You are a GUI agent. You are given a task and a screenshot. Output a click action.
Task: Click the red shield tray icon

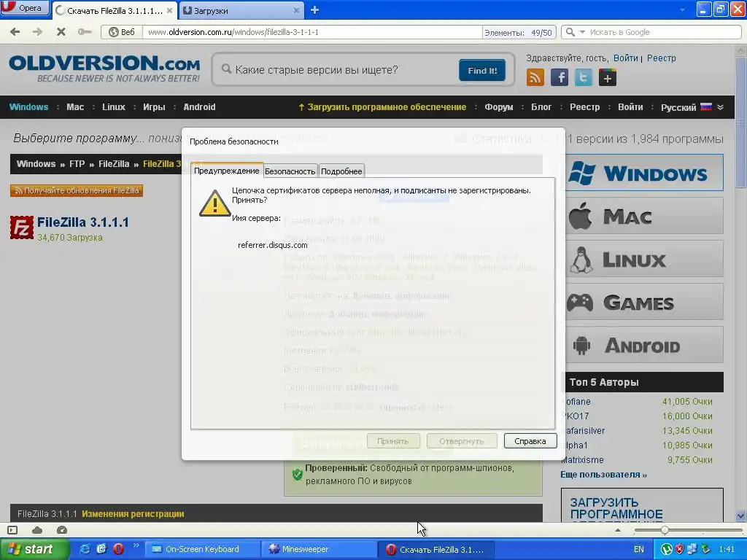(x=680, y=549)
